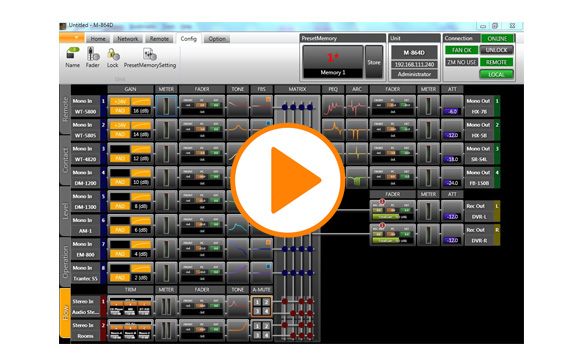Screen dimensions: 576x360
Task: Open the A-MUTE selector for Stereo In 1
Action: (262, 306)
